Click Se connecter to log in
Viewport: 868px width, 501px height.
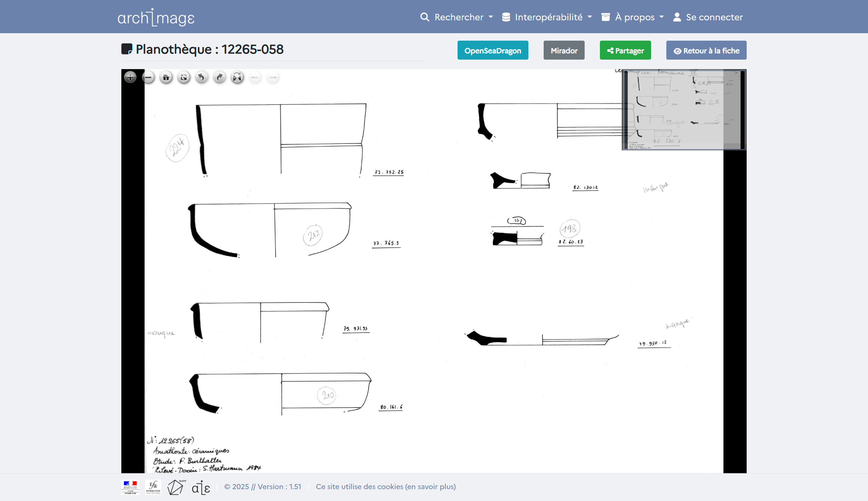[708, 17]
